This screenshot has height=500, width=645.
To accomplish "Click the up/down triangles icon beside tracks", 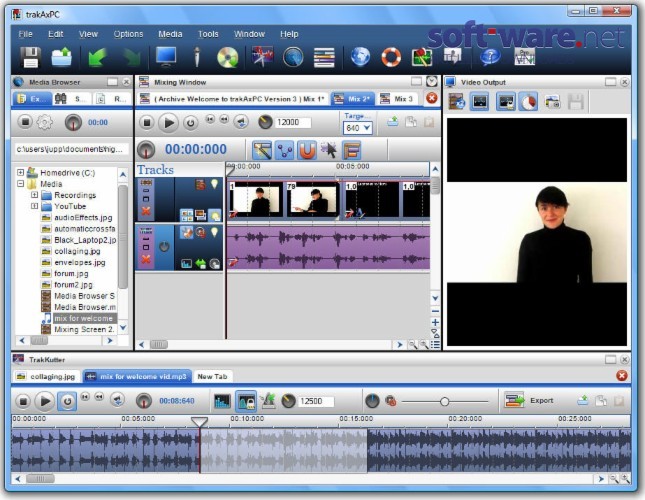I will pos(435,333).
